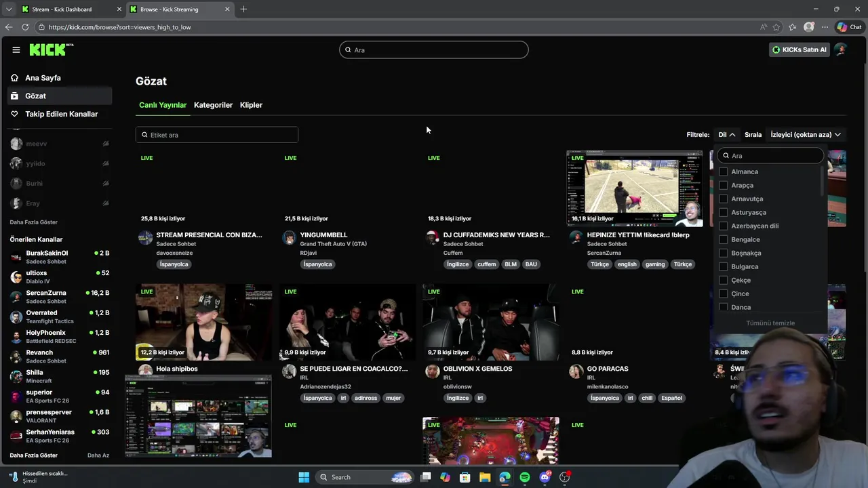The height and width of the screenshot is (488, 868).
Task: Select Gözat in the sidebar
Action: pos(60,96)
